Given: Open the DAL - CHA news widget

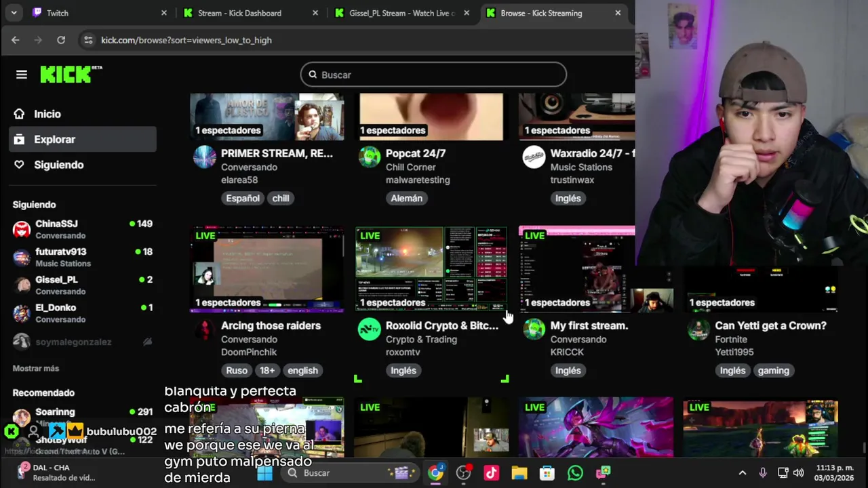Looking at the screenshot, I should pyautogui.click(x=58, y=472).
